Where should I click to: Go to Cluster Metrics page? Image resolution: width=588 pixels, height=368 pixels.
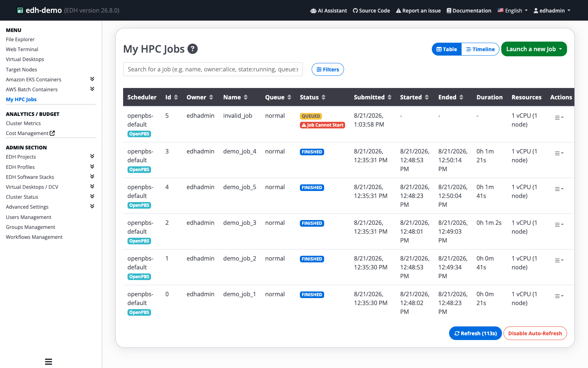pyautogui.click(x=23, y=123)
